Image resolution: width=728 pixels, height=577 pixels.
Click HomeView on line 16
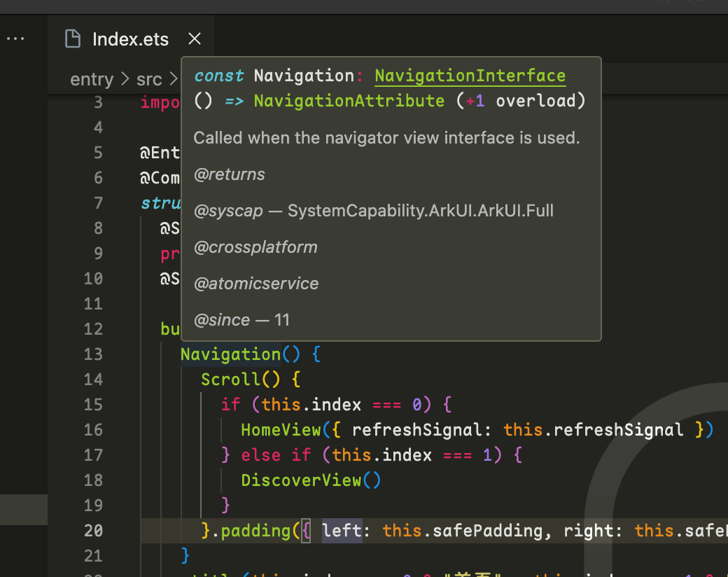(x=281, y=430)
